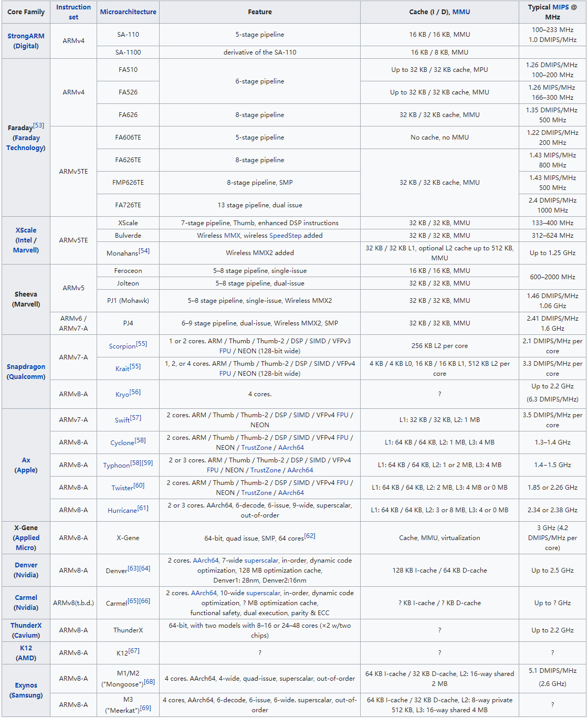Open the Digital link under StrongARM
This screenshot has width=588, height=718.
(x=26, y=46)
